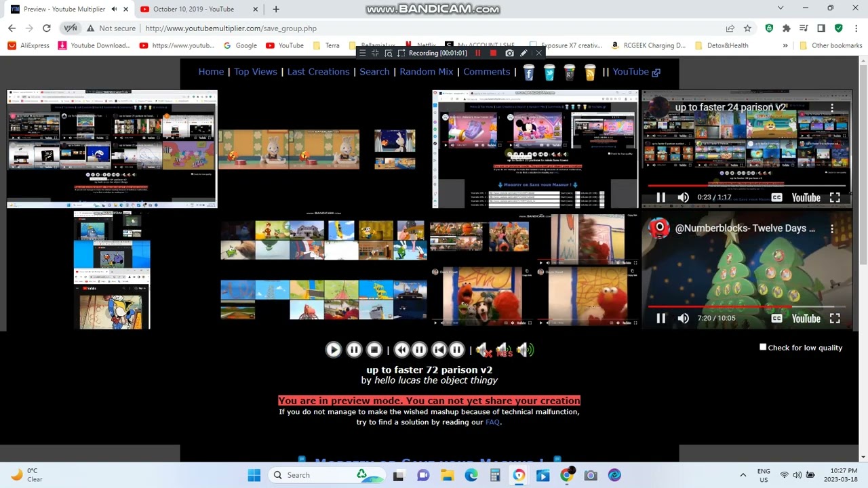Click the page vertical scrollbar

pyautogui.click(x=863, y=258)
